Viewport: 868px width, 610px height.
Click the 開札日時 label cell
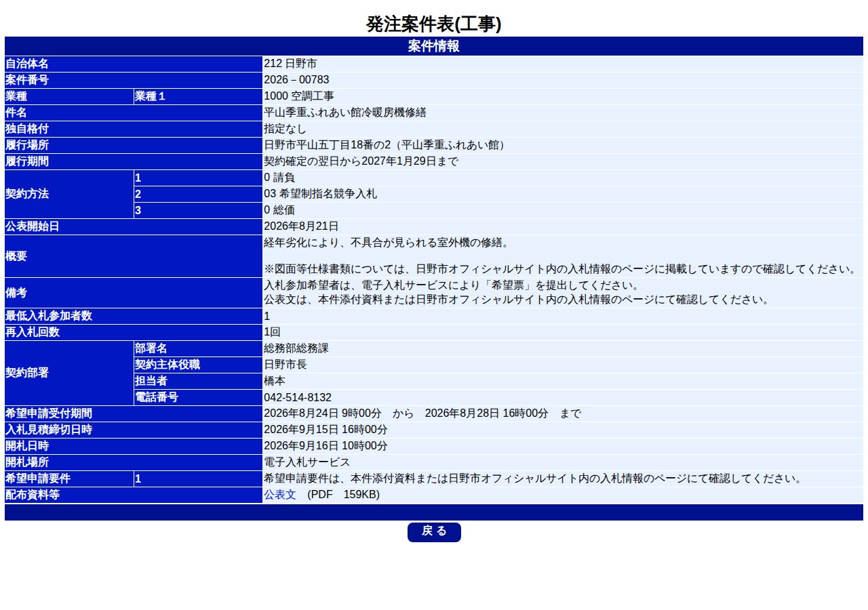point(133,446)
